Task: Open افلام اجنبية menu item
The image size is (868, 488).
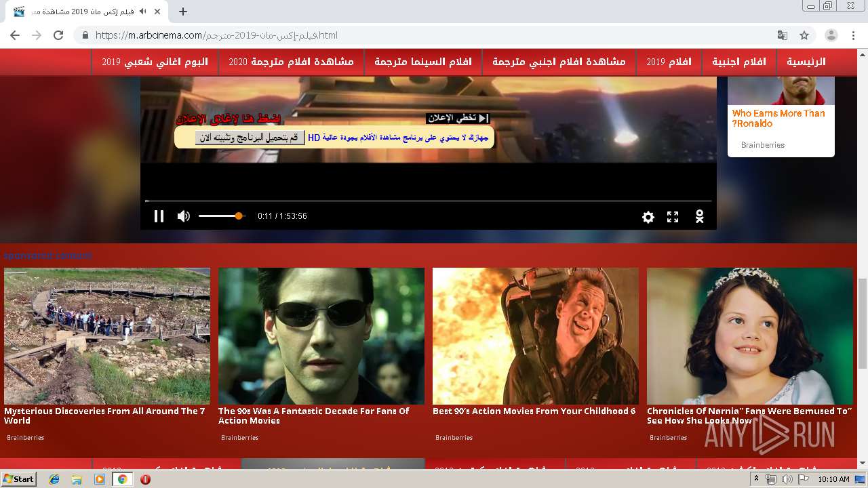Action: [x=739, y=62]
